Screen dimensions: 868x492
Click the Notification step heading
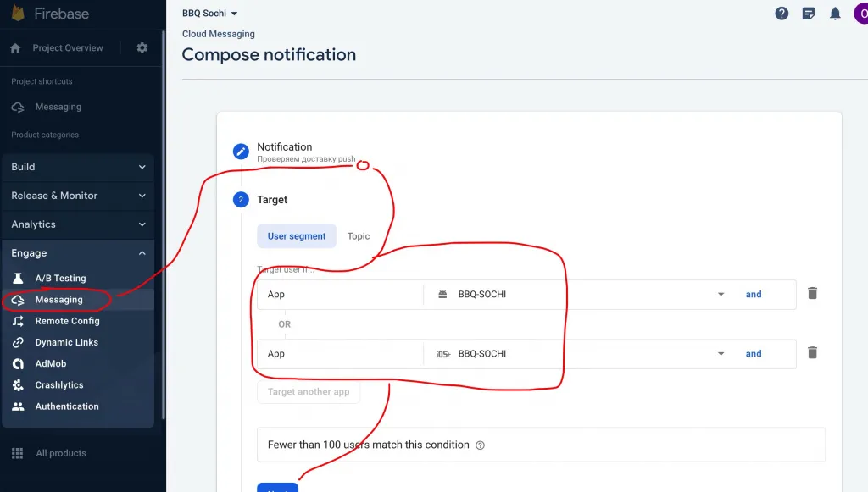pos(285,147)
